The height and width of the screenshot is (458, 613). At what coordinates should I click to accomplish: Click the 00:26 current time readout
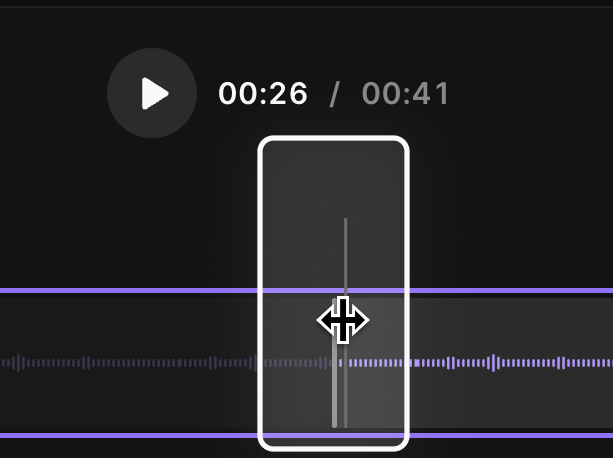pos(263,93)
